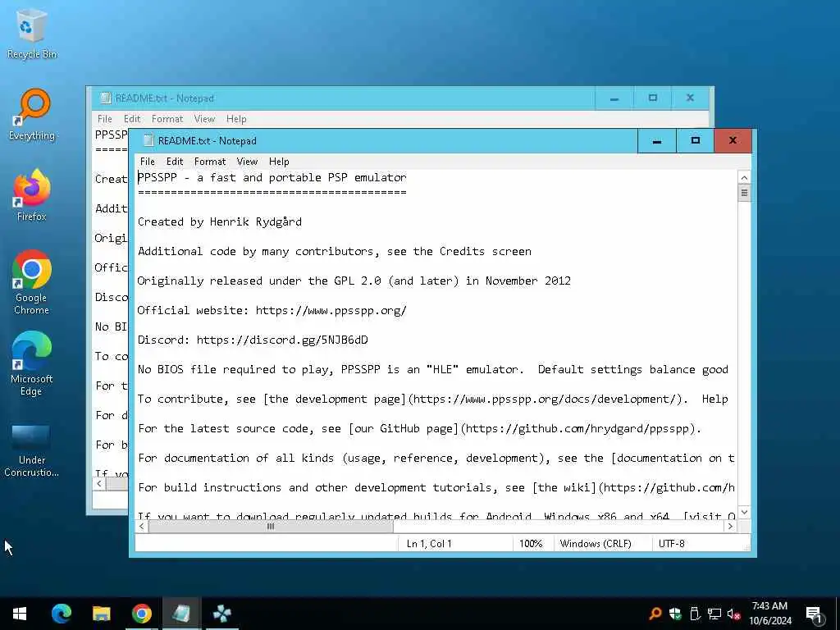Click the vertical scrollbar down arrow
The height and width of the screenshot is (630, 840).
click(x=744, y=513)
